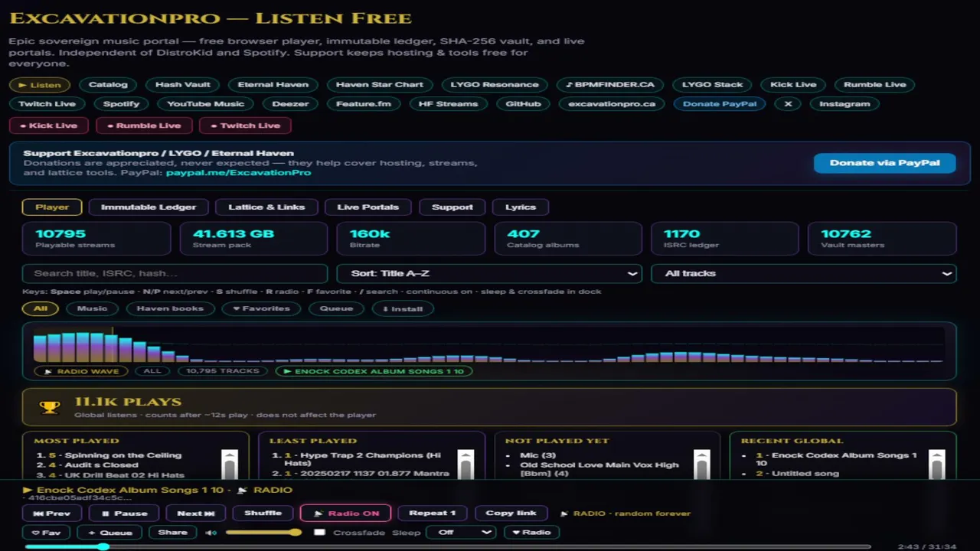Click the Donate via PayPal button
The height and width of the screenshot is (551, 980).
(x=884, y=162)
